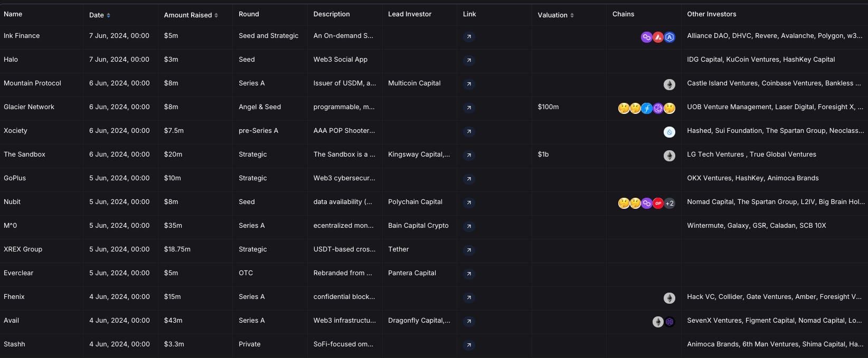Click the Description column header
The width and height of the screenshot is (868, 358).
[x=332, y=14]
